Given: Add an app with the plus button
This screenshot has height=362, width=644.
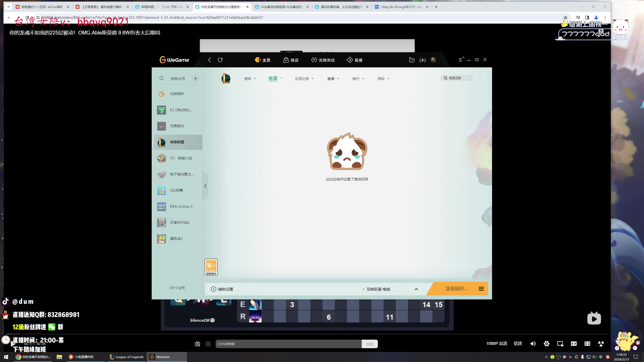Looking at the screenshot, I should click(196, 78).
